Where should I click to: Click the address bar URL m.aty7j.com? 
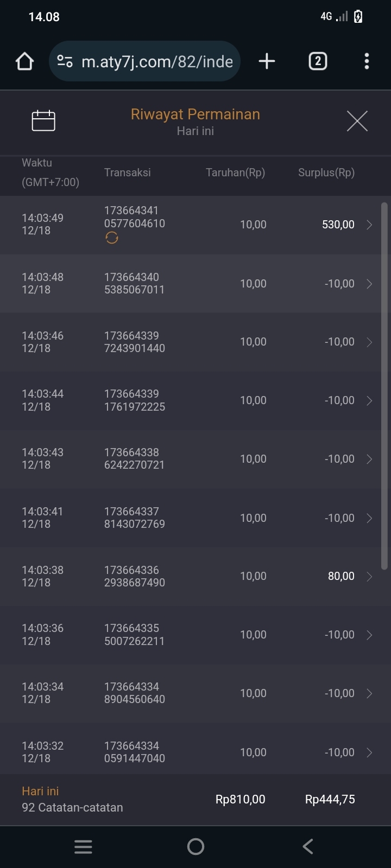(x=157, y=61)
